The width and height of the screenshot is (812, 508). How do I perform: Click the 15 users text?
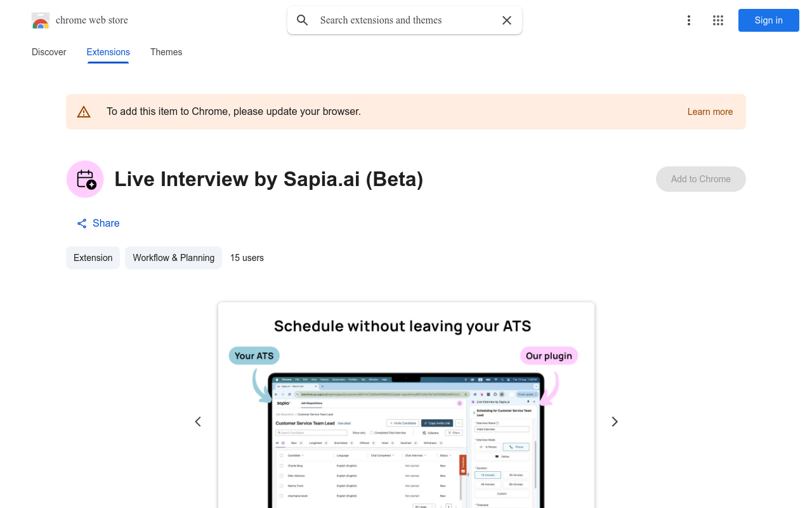pos(247,258)
